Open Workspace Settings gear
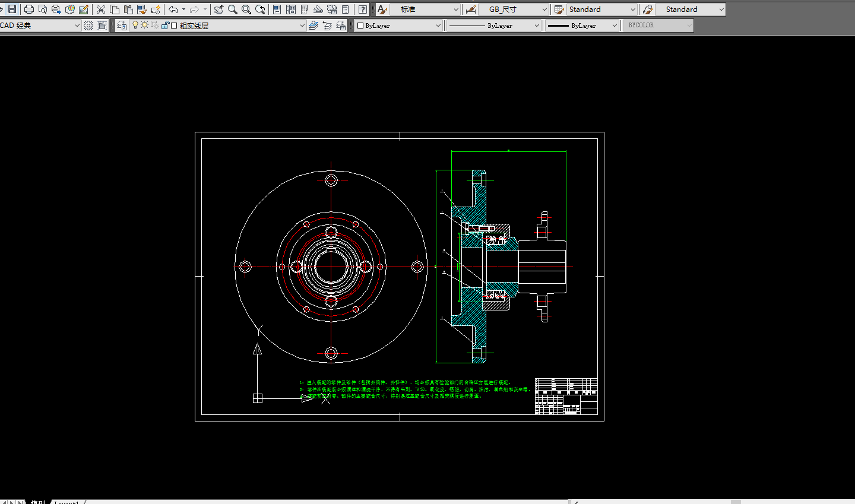This screenshot has width=855, height=504. 88,26
